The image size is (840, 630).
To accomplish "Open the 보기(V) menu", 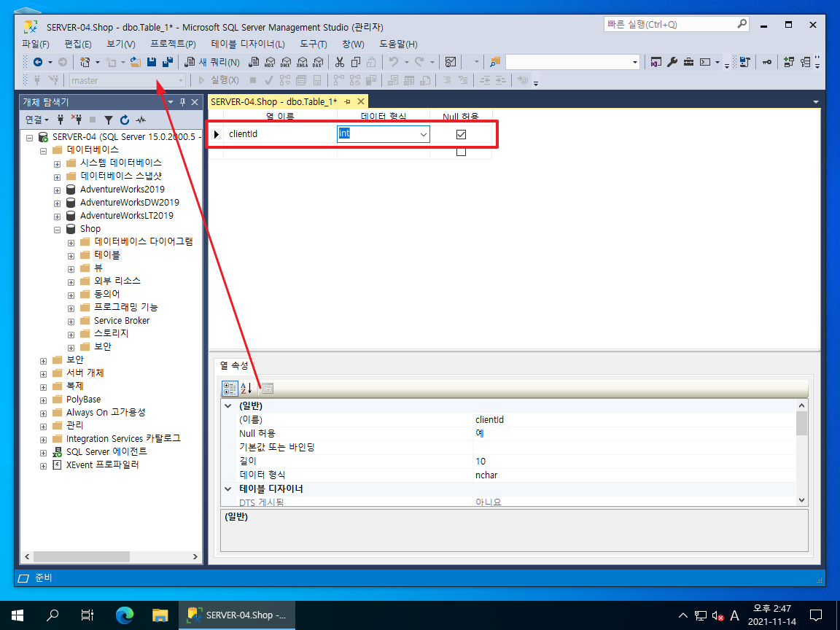I will [120, 44].
